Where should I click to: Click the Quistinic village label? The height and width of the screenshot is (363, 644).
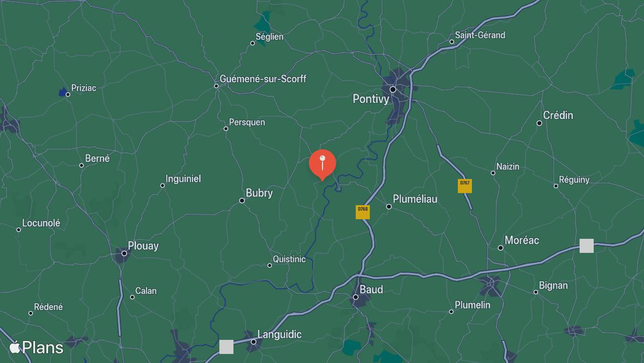289,259
